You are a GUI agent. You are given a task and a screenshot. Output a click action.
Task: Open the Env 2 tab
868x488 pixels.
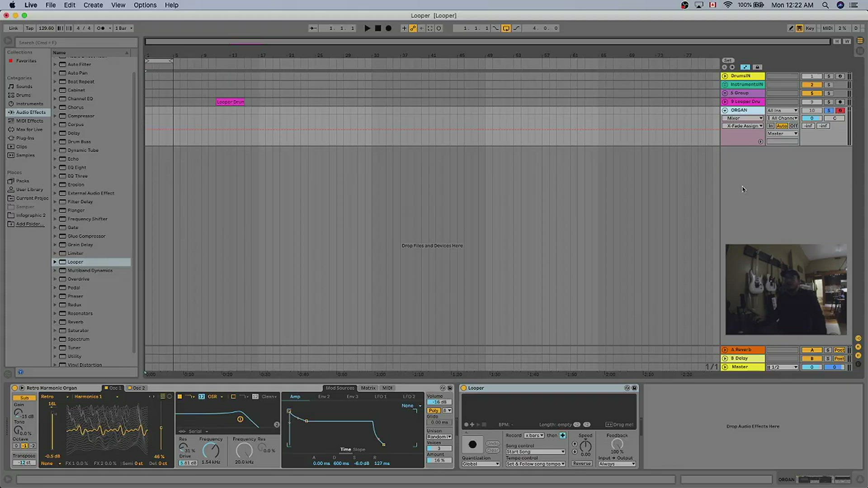[324, 397]
